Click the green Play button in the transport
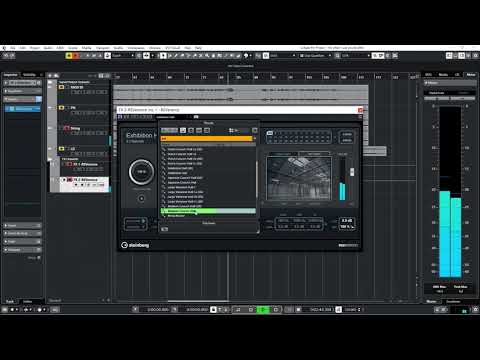The height and width of the screenshot is (360, 480). click(x=263, y=310)
